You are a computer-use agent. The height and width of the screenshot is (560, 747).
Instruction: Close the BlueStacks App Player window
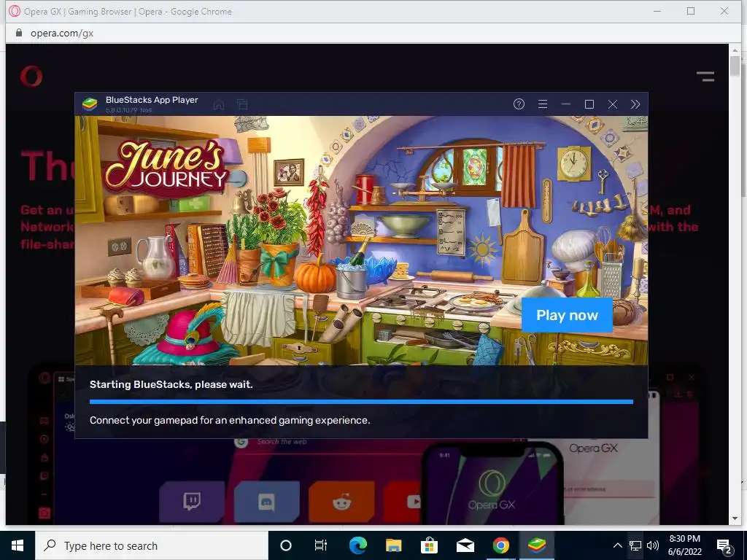tap(613, 104)
